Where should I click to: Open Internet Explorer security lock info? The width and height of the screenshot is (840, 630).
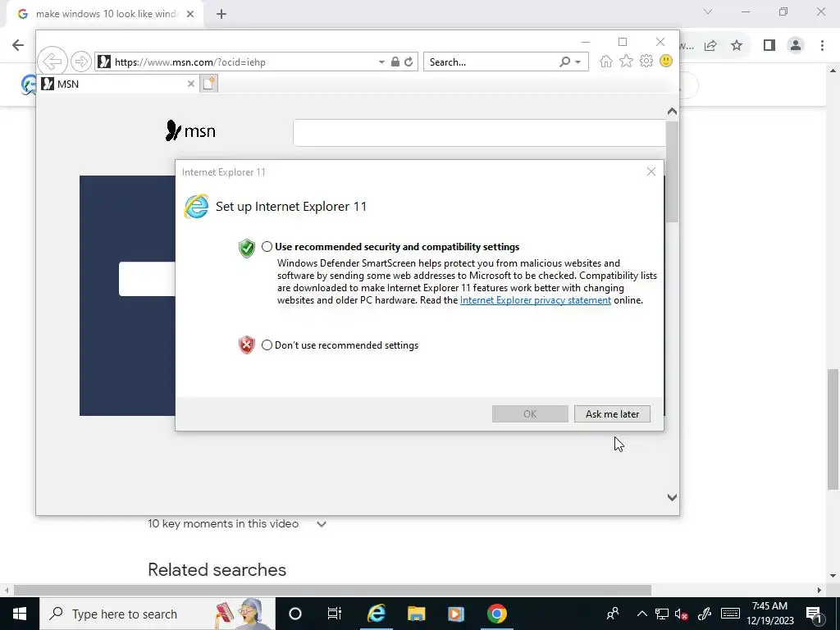pyautogui.click(x=395, y=62)
